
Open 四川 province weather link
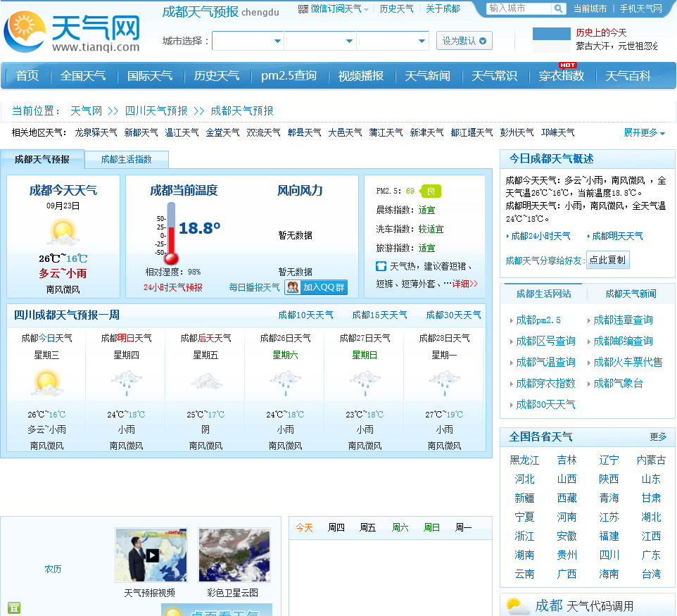[609, 555]
